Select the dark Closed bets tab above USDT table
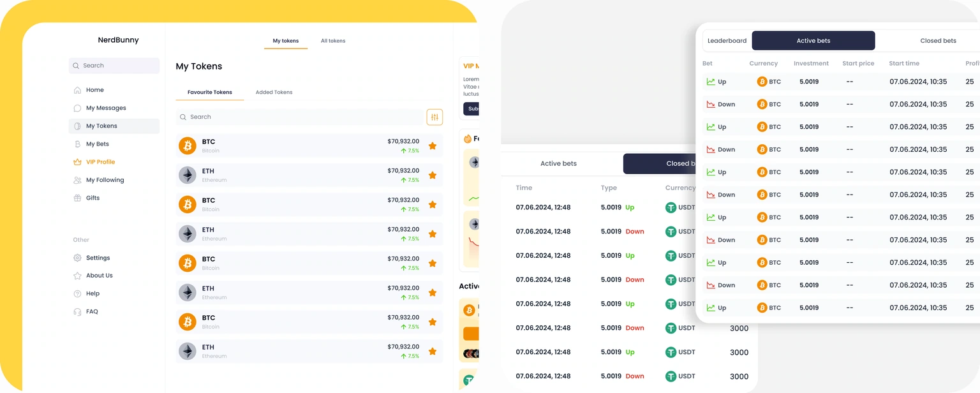The image size is (980, 393). [x=660, y=163]
